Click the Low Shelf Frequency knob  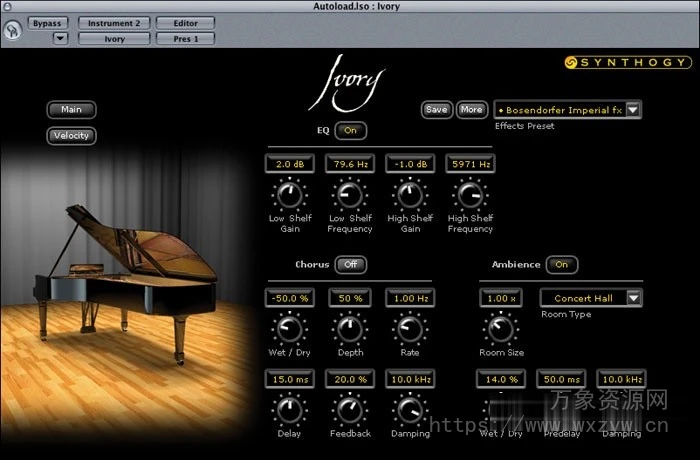click(x=350, y=195)
